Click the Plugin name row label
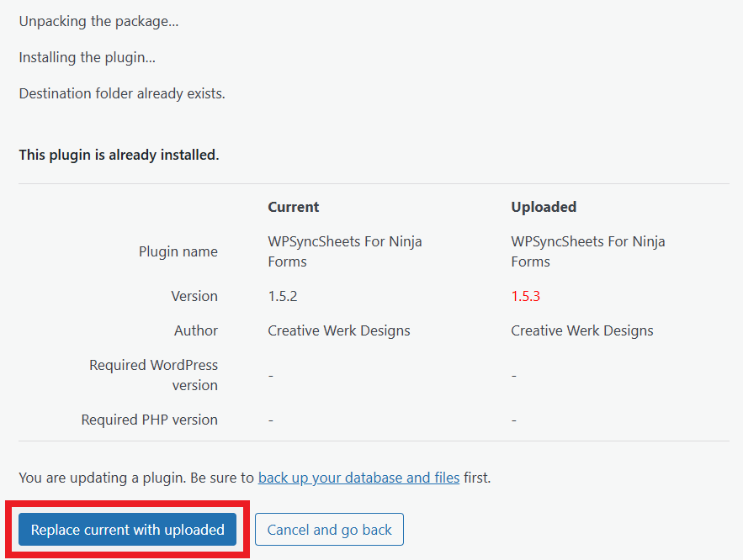 point(178,251)
